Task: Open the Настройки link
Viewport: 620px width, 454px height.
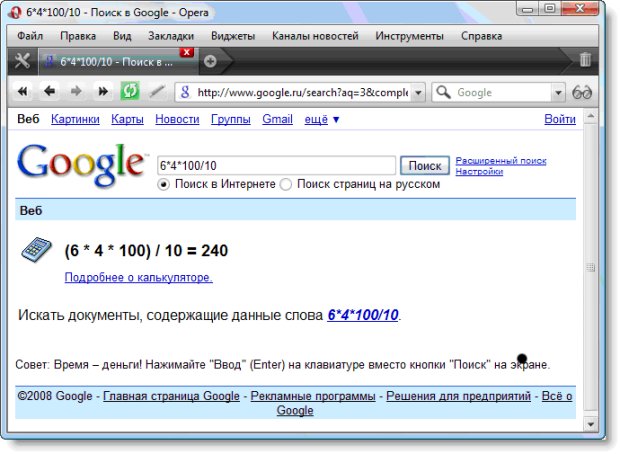Action: pyautogui.click(x=479, y=172)
